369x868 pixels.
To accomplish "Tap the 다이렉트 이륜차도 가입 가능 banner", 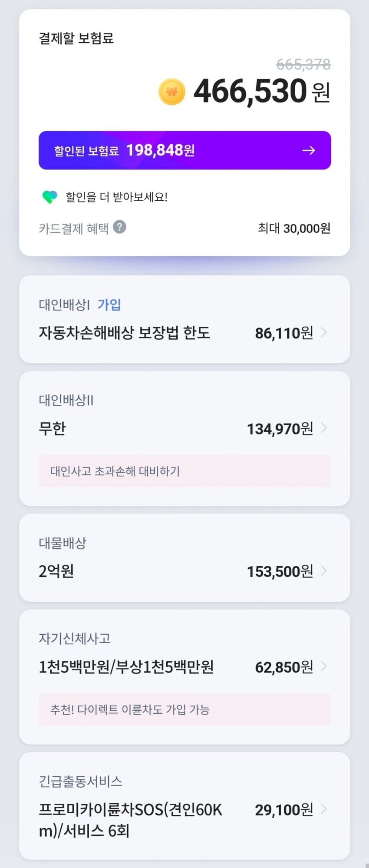I will pos(184,709).
